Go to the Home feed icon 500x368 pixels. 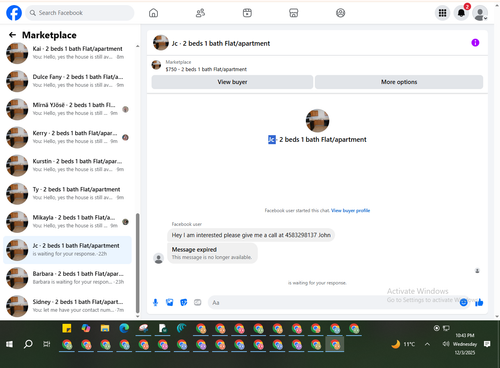(153, 13)
